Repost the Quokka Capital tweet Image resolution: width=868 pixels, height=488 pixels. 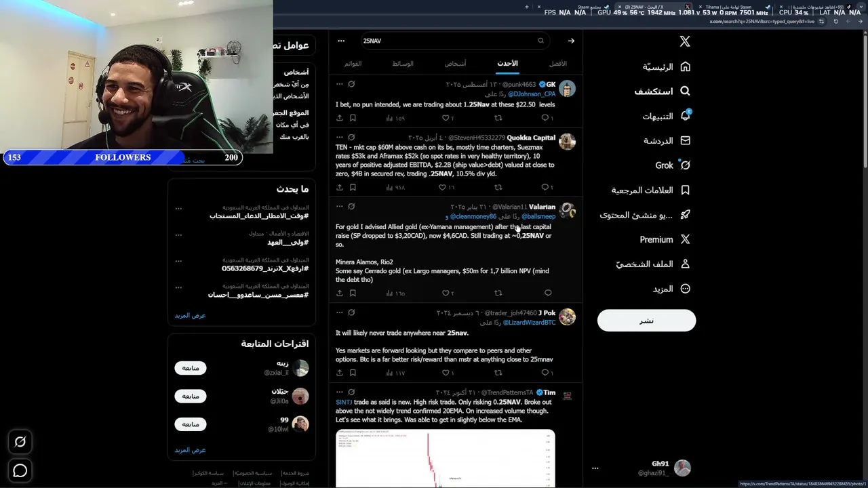pos(498,187)
